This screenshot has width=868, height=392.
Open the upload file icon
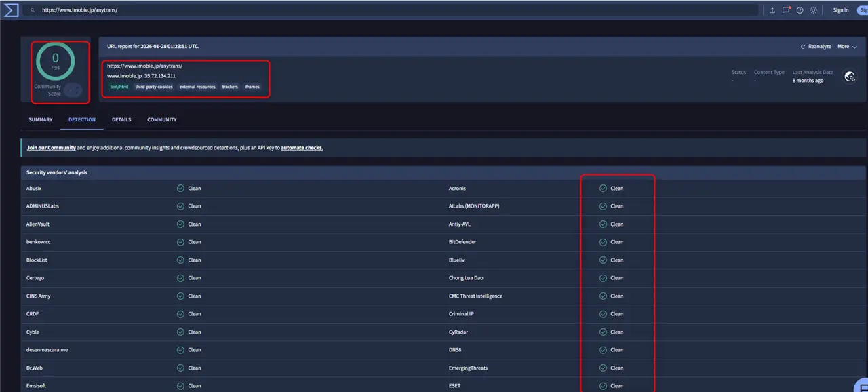[x=772, y=10]
